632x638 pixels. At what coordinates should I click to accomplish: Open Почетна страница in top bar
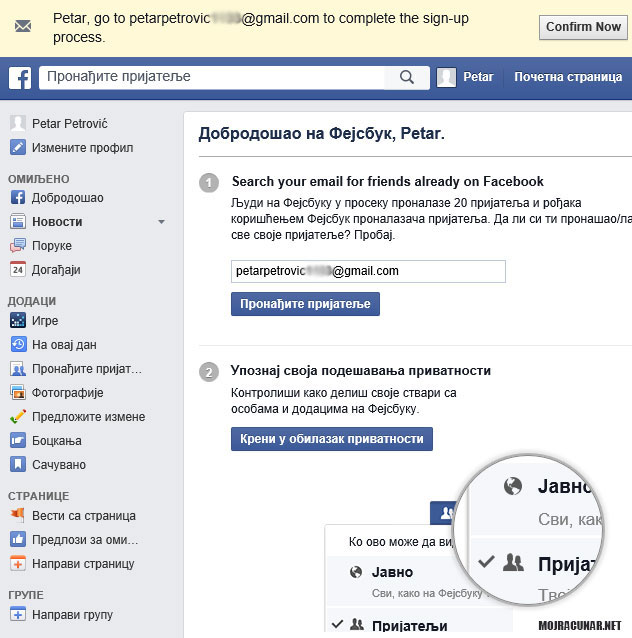[x=568, y=77]
